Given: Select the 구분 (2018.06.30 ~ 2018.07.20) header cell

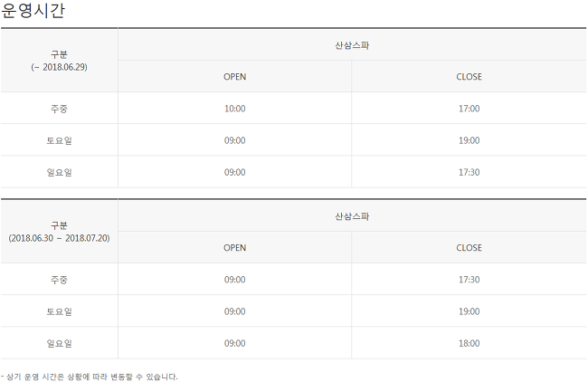Looking at the screenshot, I should pos(59,232).
